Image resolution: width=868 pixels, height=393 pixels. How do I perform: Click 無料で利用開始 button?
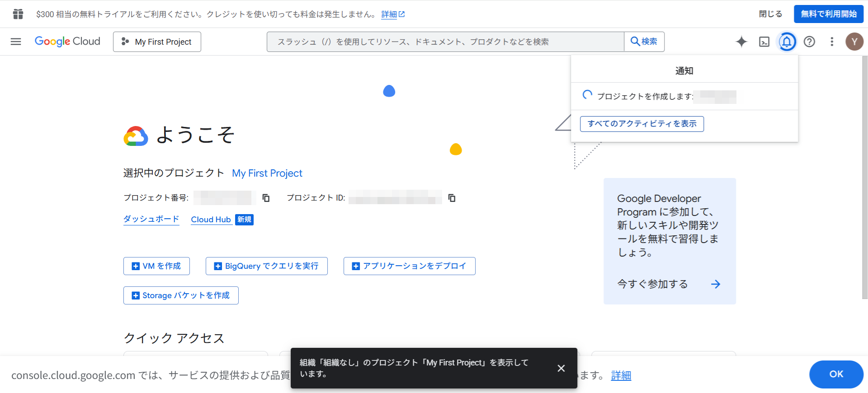point(828,14)
